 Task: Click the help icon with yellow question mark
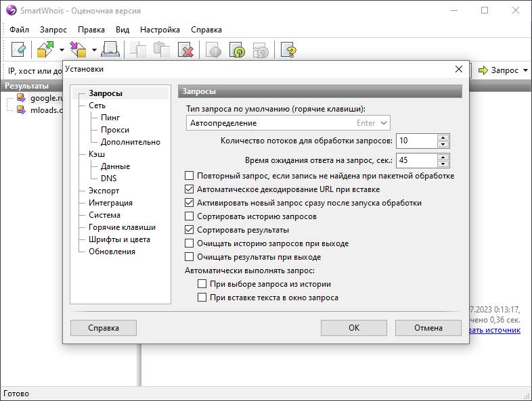pos(289,49)
